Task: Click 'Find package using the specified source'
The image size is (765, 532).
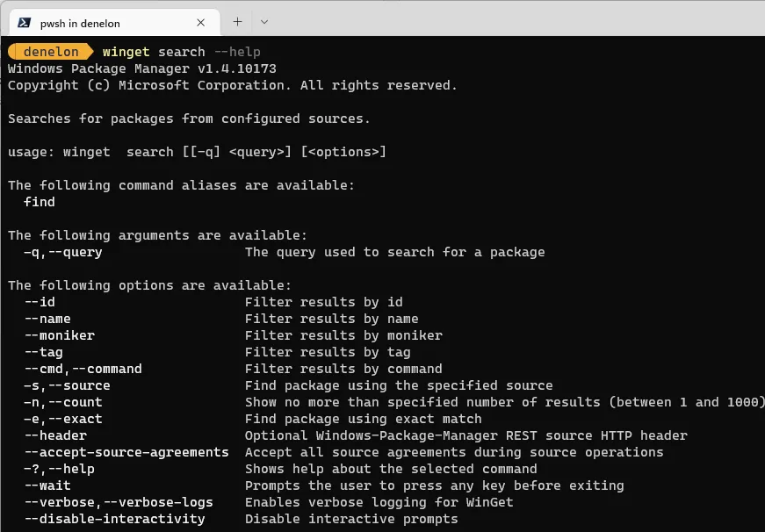Action: point(399,385)
